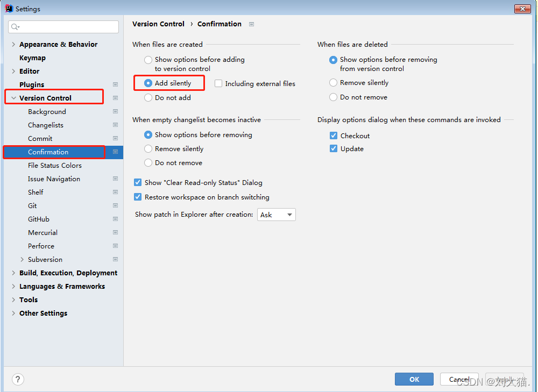Viewport: 538px width, 392px height.
Task: Open the Perforce settings page
Action: (x=41, y=246)
